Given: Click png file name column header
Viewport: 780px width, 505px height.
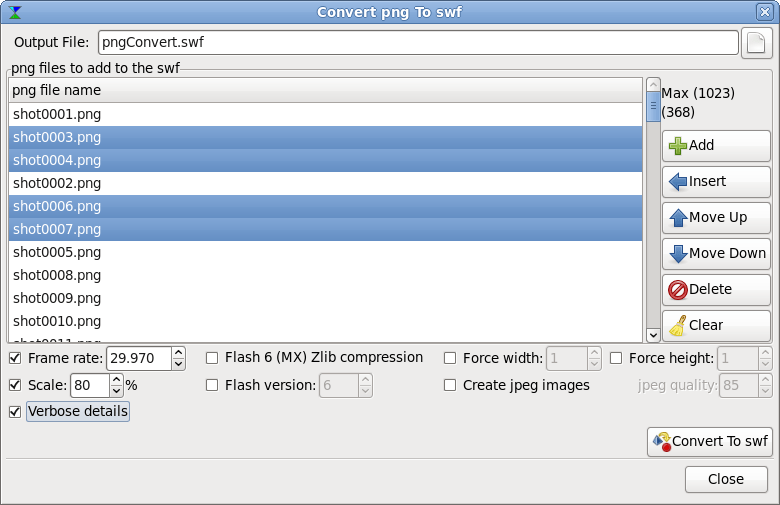Looking at the screenshot, I should [325, 90].
